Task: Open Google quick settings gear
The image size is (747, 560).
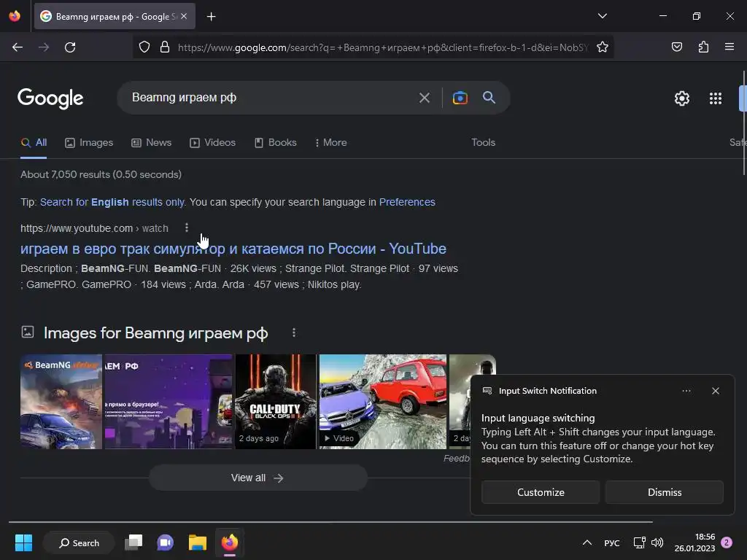Action: [682, 98]
